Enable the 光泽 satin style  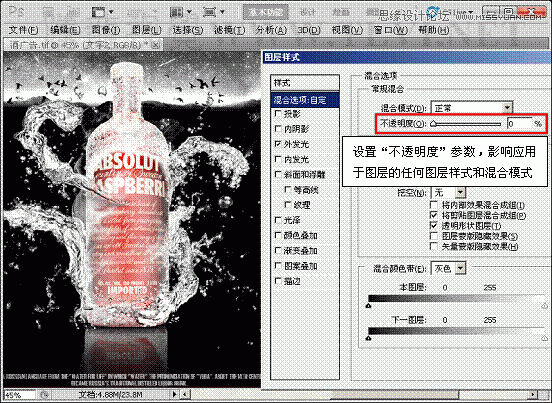click(278, 220)
